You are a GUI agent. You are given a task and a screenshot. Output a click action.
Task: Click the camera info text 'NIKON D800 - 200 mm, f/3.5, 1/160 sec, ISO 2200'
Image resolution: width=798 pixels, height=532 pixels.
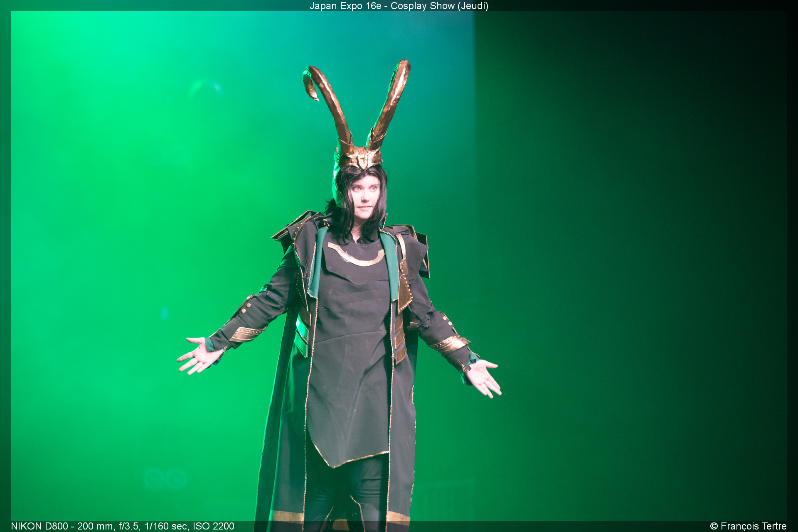click(123, 526)
